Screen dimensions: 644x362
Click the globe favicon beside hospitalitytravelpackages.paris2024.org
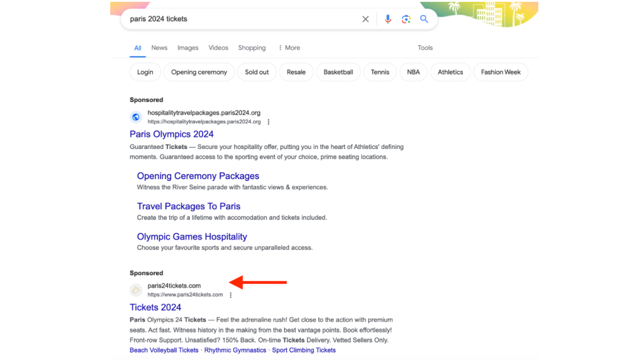135,117
